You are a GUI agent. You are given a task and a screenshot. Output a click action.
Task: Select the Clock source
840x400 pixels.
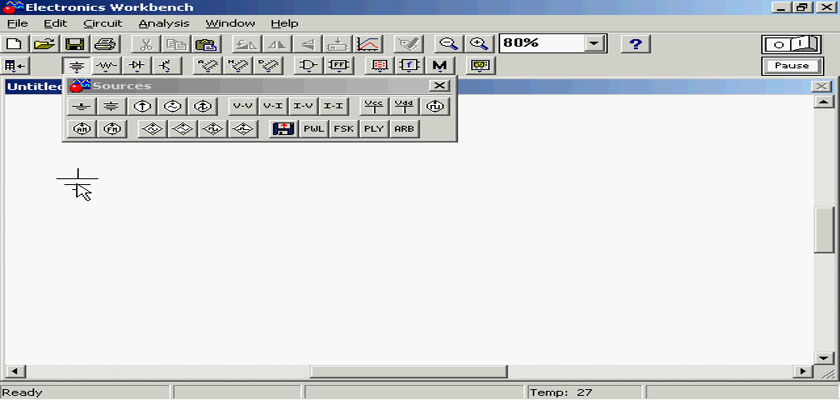click(x=434, y=107)
